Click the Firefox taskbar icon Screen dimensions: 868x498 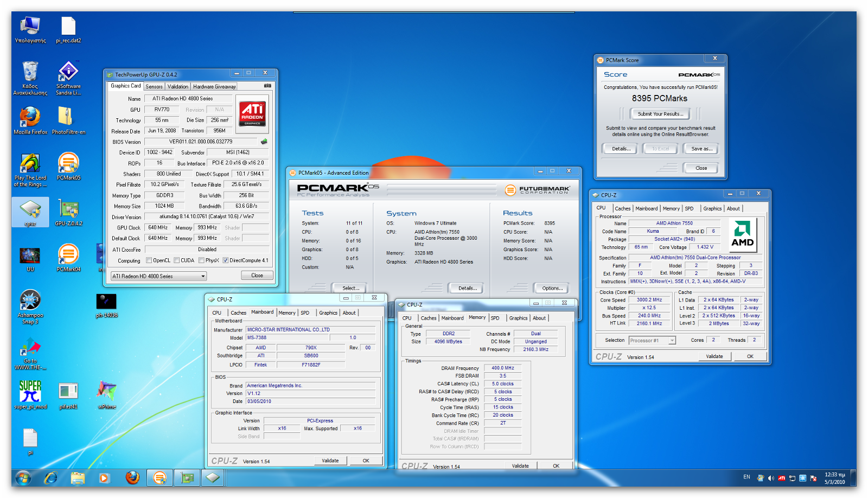[x=132, y=478]
